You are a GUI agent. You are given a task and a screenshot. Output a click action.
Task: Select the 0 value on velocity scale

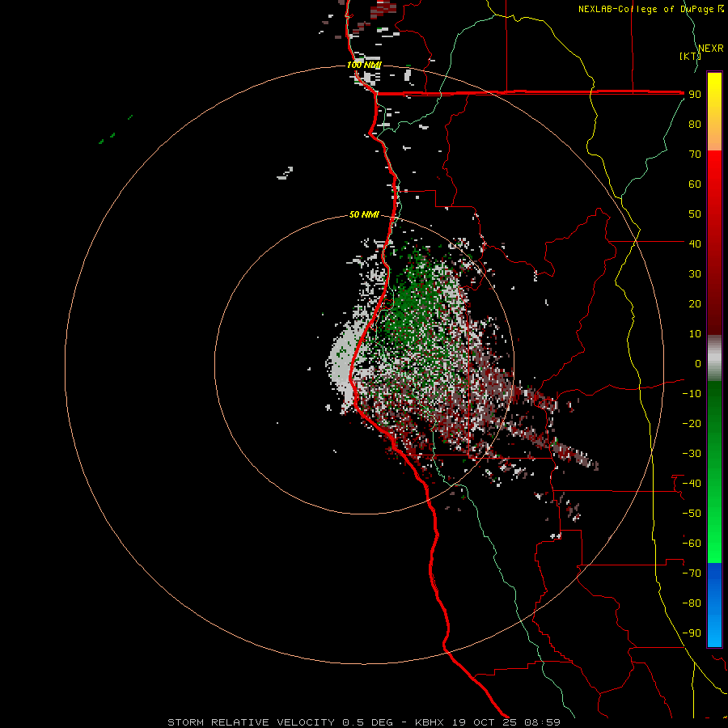click(x=698, y=363)
